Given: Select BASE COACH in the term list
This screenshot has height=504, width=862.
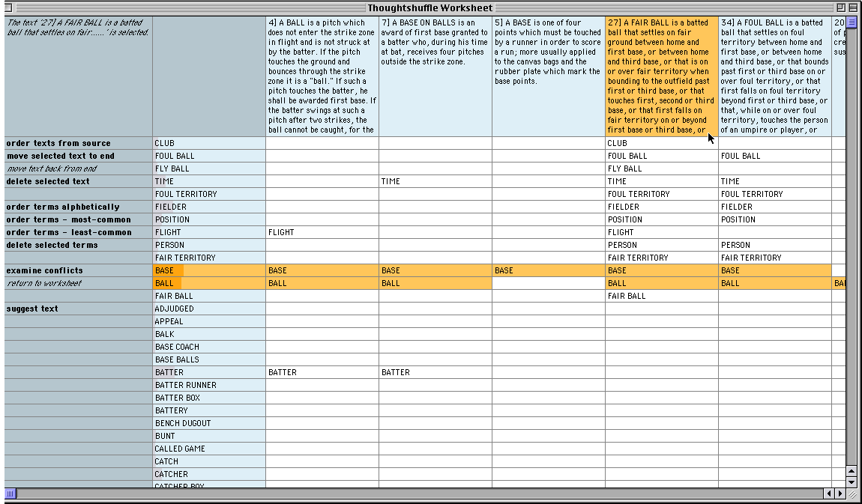Looking at the screenshot, I should (x=209, y=347).
